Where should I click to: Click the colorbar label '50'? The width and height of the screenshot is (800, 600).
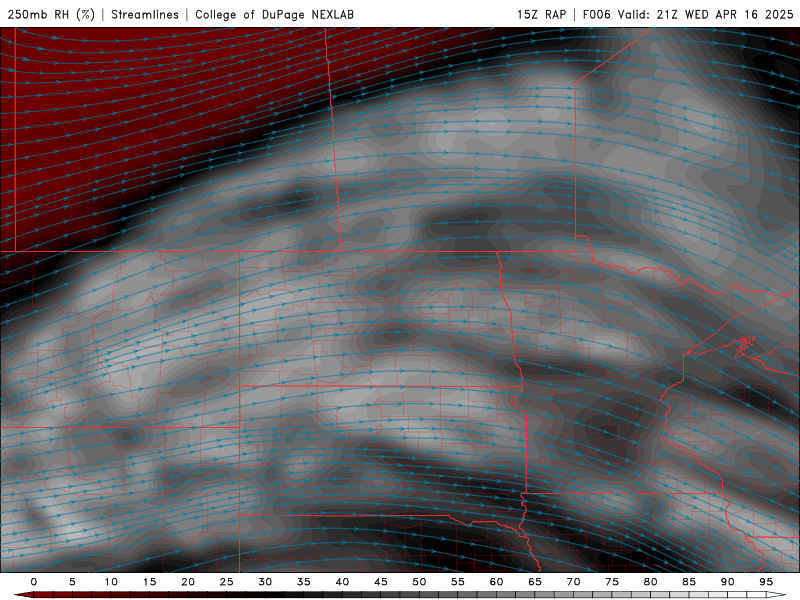point(419,582)
